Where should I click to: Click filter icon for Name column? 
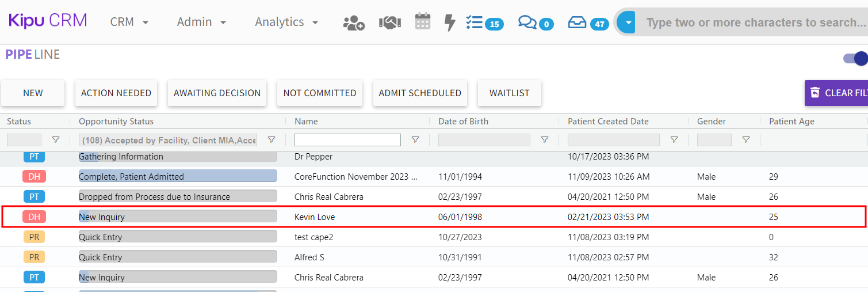click(415, 140)
